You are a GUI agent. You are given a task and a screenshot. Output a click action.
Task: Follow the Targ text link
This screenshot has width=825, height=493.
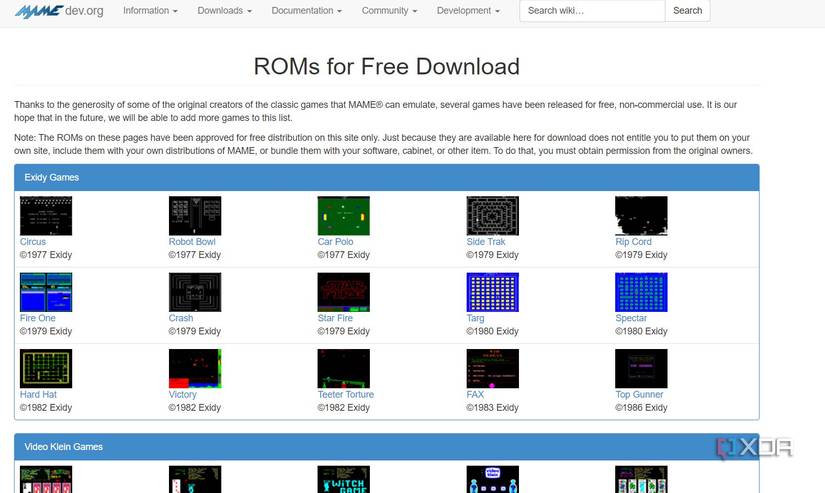[x=475, y=318]
